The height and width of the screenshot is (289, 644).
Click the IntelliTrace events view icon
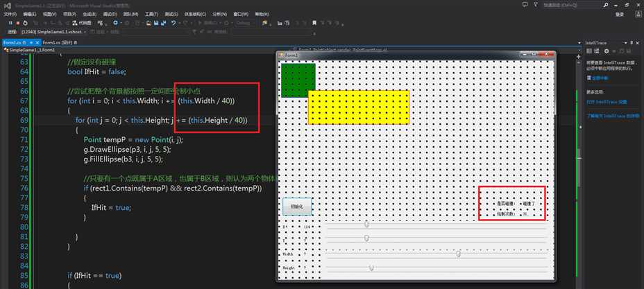point(589,51)
